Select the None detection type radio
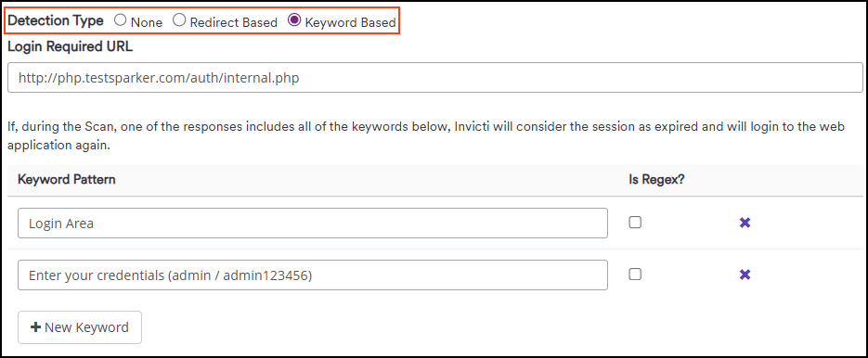Image resolution: width=868 pixels, height=358 pixels. [x=120, y=20]
